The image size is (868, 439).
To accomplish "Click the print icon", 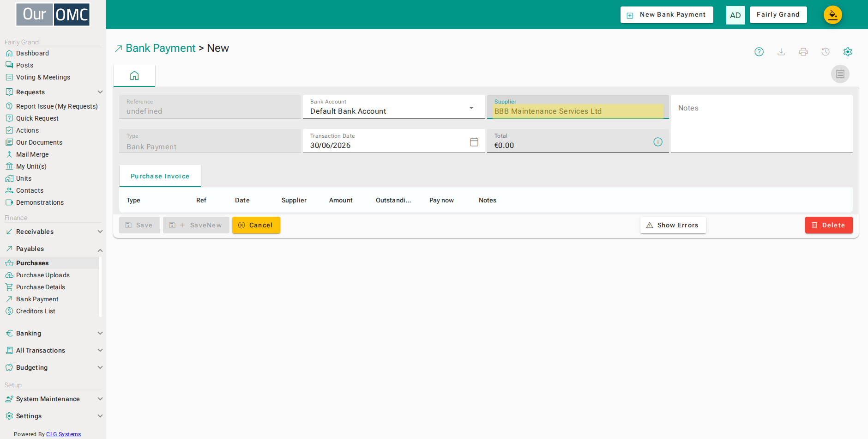I will (803, 52).
